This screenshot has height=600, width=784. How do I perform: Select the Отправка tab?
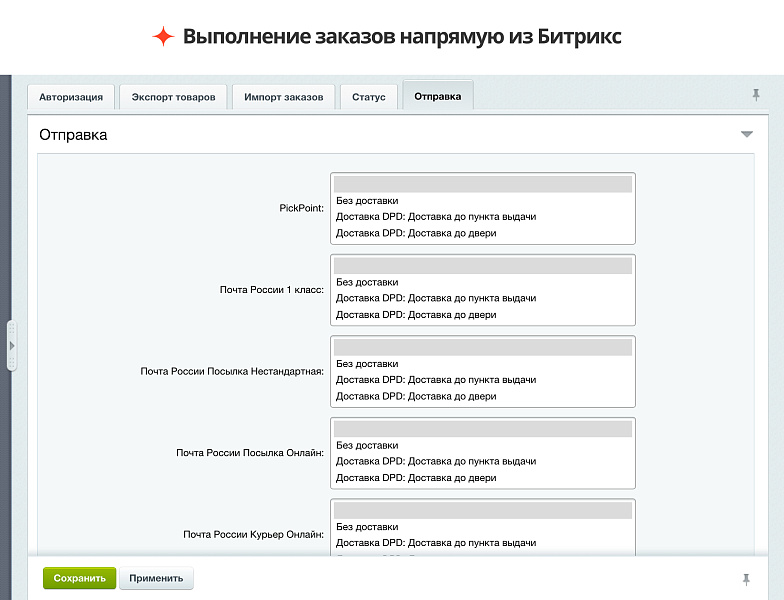point(437,96)
